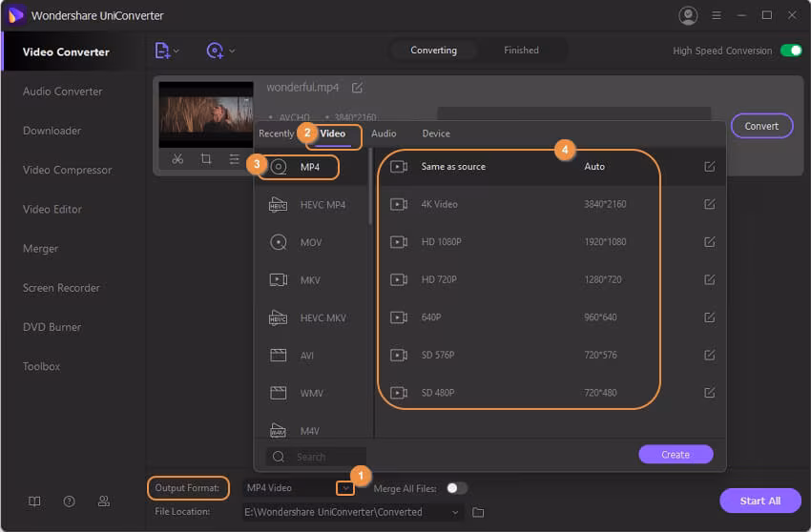Edit the HD 720P preset settings

pos(710,279)
